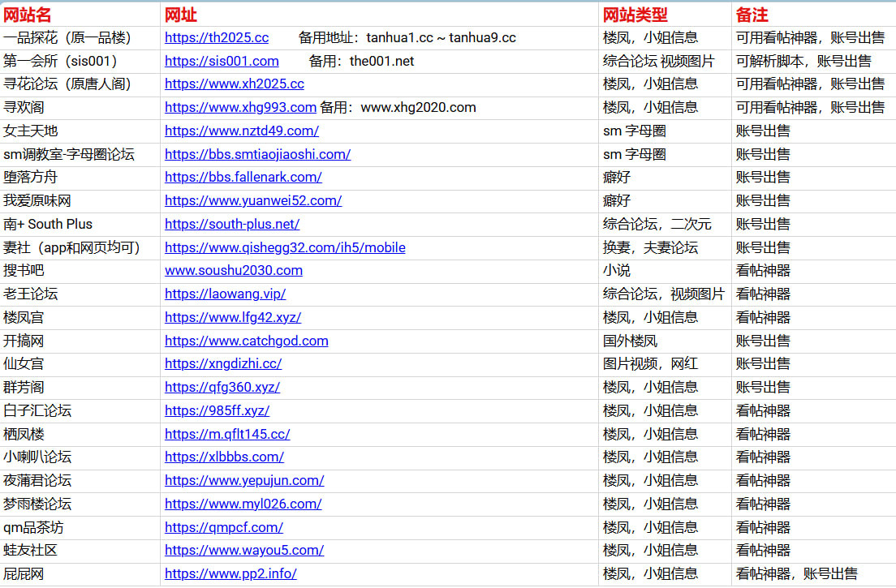Select the 女主天地 name cell

[x=80, y=131]
